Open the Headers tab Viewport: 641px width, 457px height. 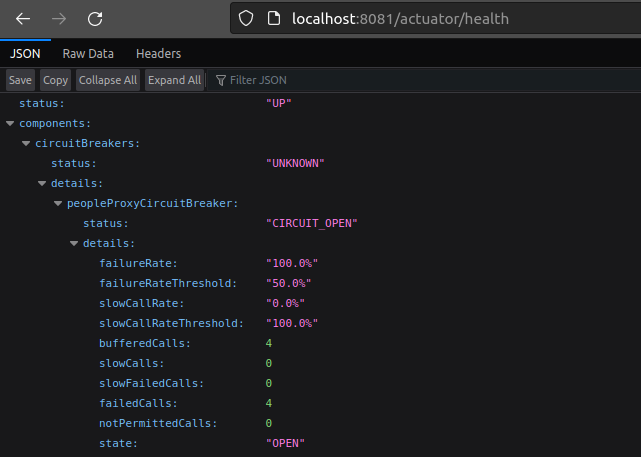158,54
